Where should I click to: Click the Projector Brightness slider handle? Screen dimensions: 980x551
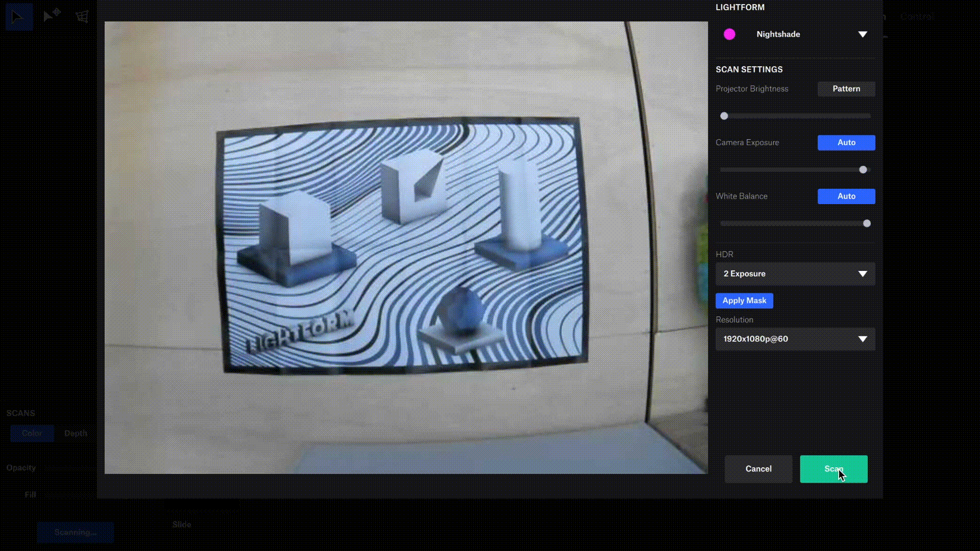tap(724, 116)
